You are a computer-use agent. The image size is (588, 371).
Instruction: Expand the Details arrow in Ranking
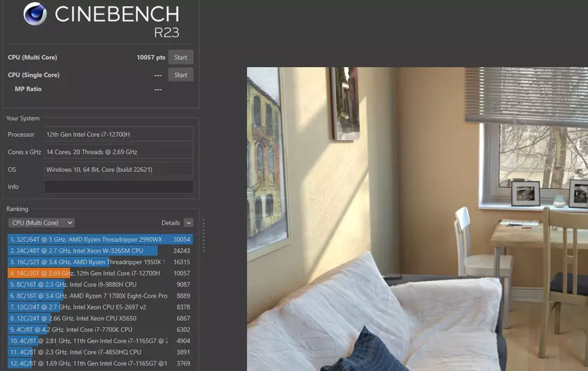click(188, 223)
